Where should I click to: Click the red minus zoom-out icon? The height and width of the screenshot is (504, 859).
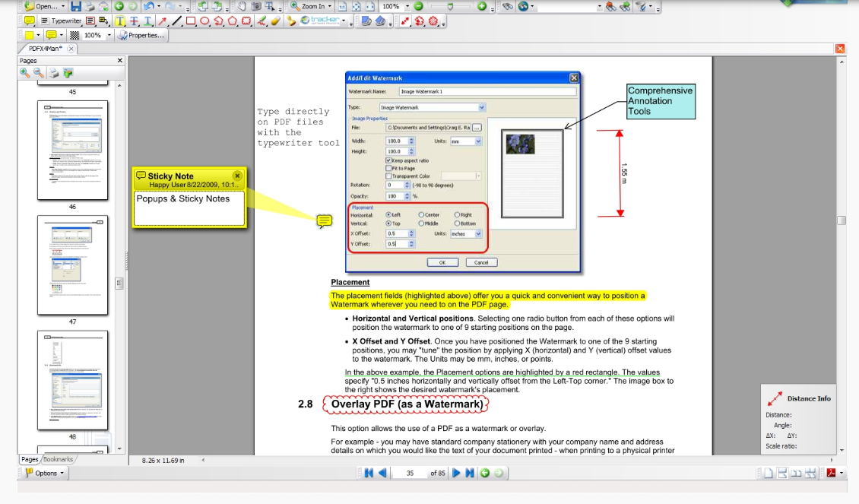click(419, 6)
